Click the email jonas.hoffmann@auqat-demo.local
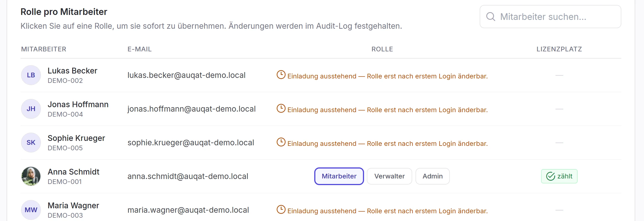This screenshot has height=221, width=644. click(x=191, y=109)
